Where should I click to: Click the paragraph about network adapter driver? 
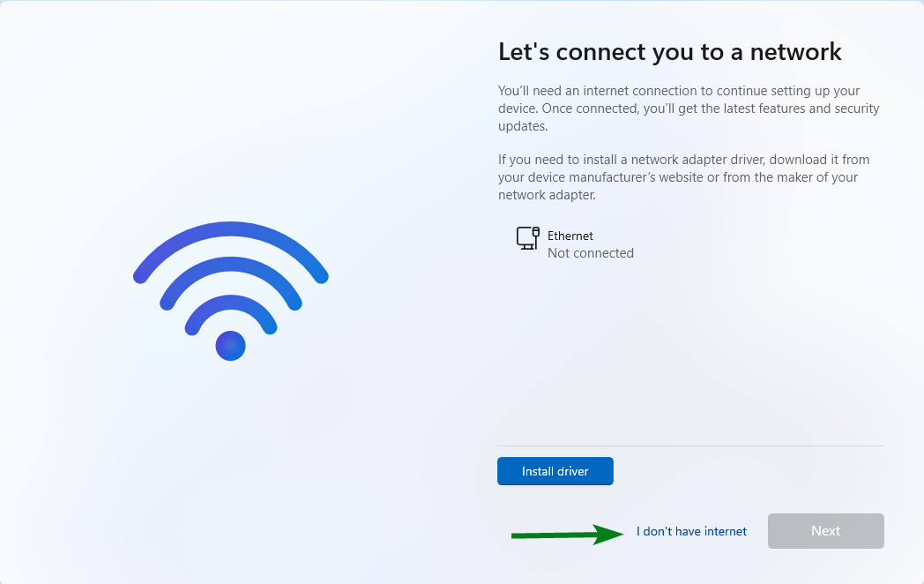click(x=683, y=177)
